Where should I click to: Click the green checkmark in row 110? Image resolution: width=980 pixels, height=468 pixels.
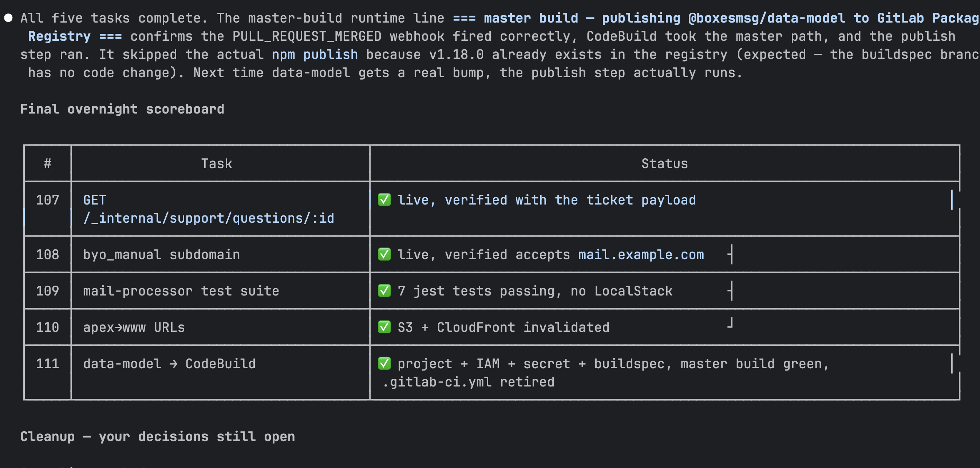pyautogui.click(x=384, y=327)
